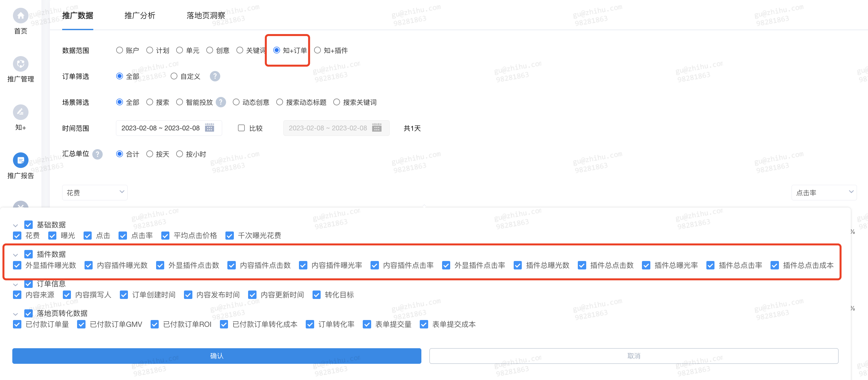Viewport: 868px width, 380px height.
Task: Uncheck 花费 metric checkbox
Action: click(17, 236)
